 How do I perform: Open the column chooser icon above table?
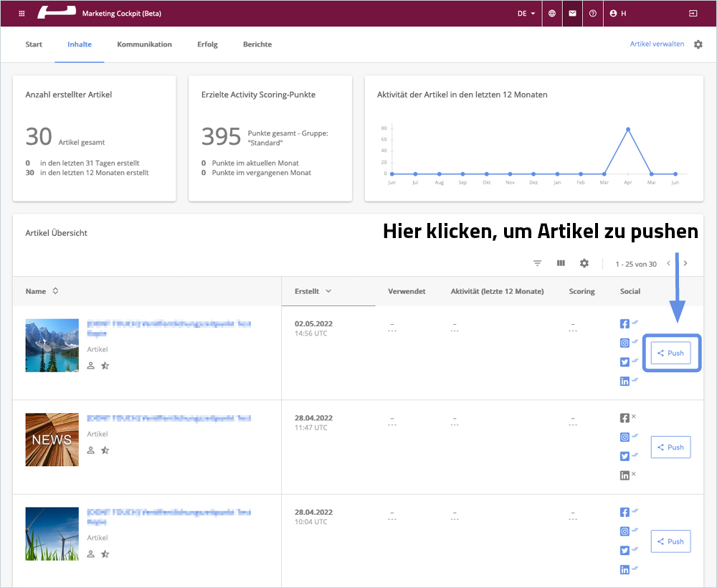tap(561, 263)
